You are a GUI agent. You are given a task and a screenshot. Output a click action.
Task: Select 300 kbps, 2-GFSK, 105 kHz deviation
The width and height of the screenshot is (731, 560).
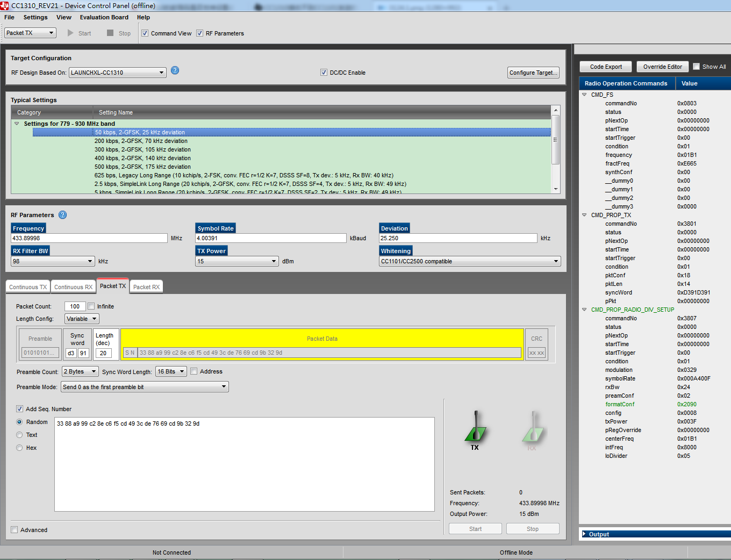142,149
